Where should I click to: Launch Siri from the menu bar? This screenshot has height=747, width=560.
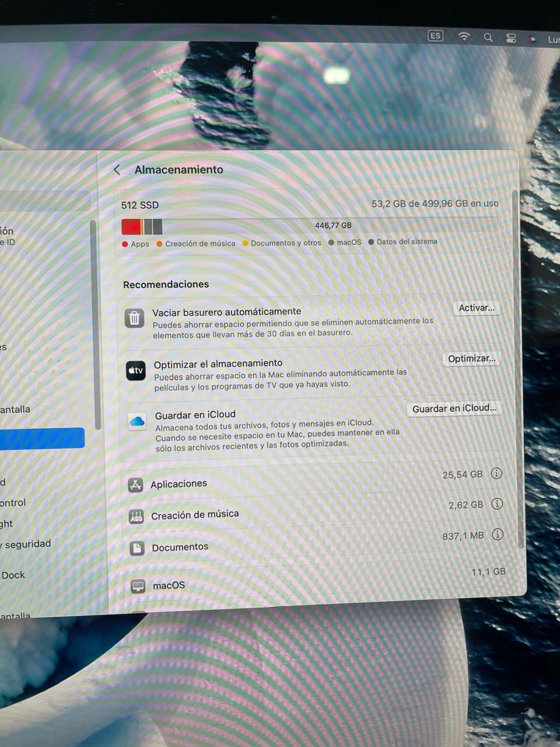tap(533, 39)
